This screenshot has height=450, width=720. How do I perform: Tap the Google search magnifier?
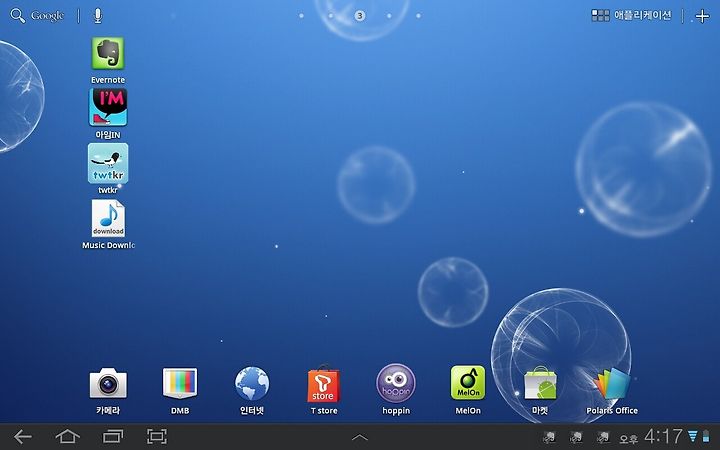(17, 16)
